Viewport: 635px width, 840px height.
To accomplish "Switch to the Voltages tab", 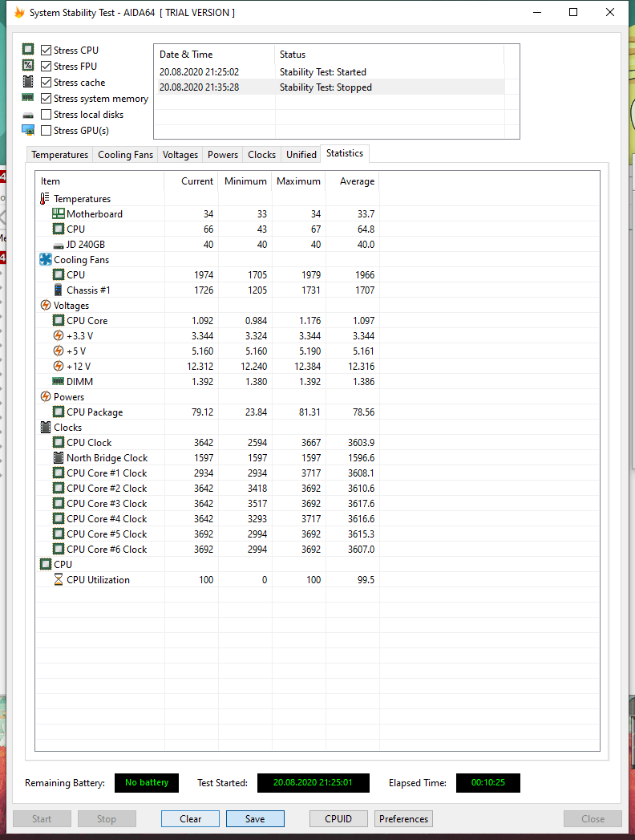I will point(180,154).
